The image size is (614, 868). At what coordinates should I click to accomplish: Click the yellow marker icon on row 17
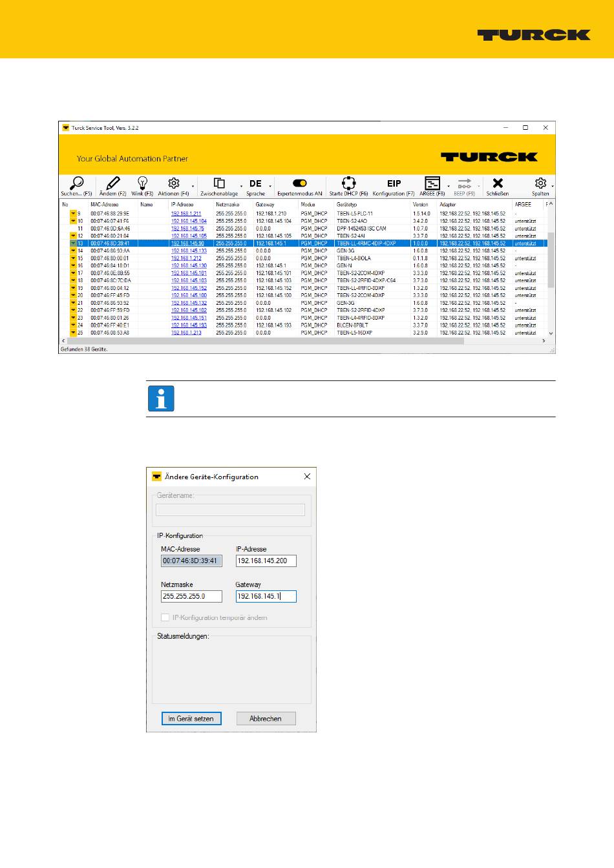pyautogui.click(x=73, y=273)
